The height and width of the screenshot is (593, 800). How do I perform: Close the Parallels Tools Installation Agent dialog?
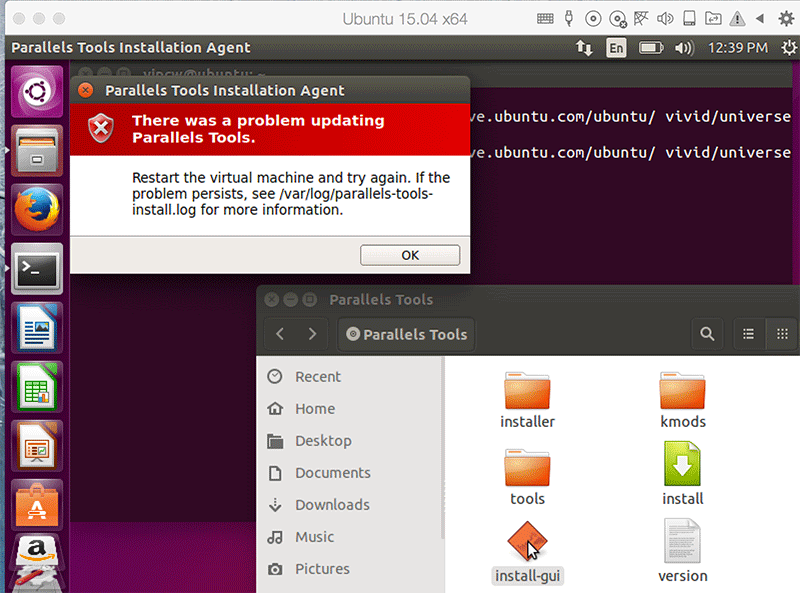[x=86, y=90]
